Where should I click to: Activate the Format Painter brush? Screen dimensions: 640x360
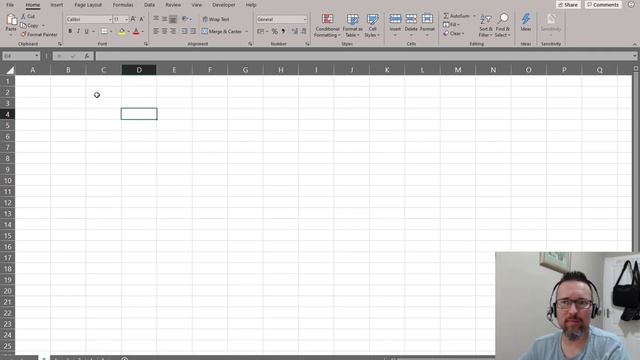(39, 34)
